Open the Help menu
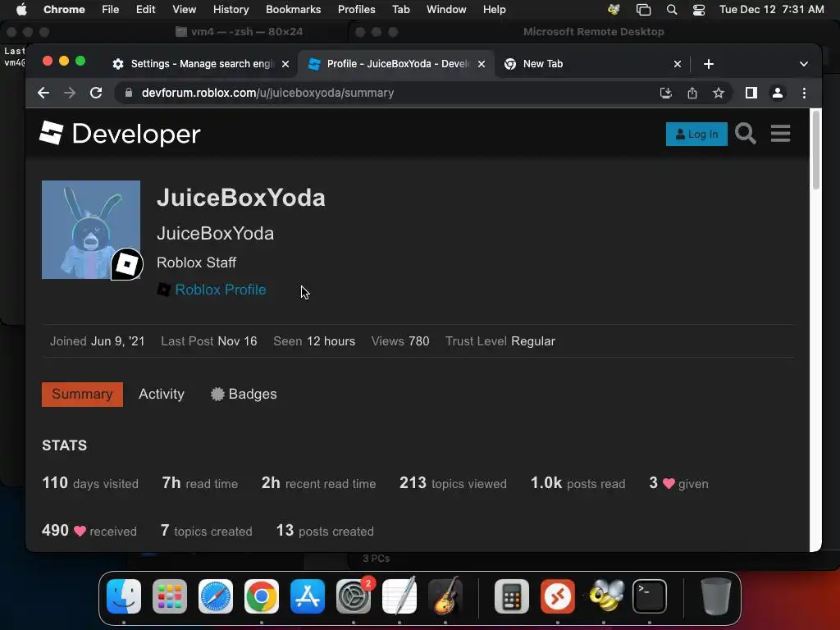This screenshot has width=840, height=630. [x=494, y=9]
